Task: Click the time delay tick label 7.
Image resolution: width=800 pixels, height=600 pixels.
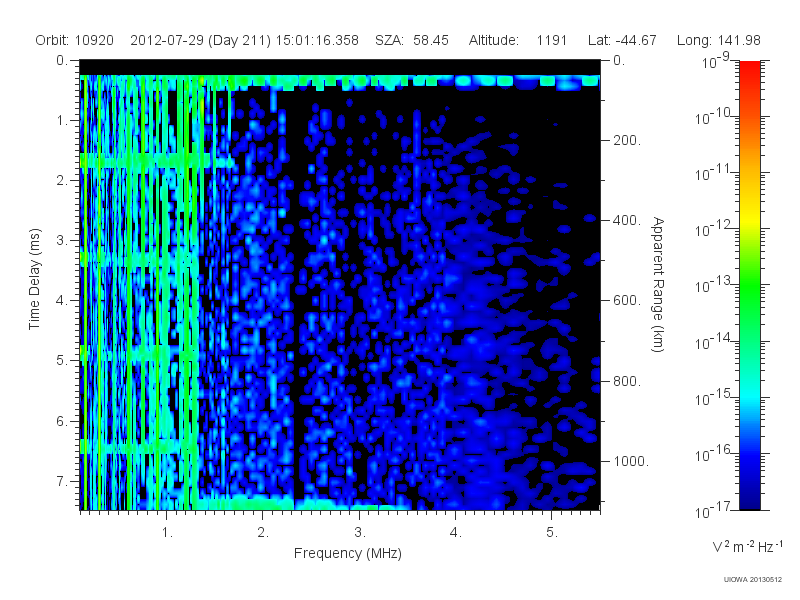Action: point(61,481)
